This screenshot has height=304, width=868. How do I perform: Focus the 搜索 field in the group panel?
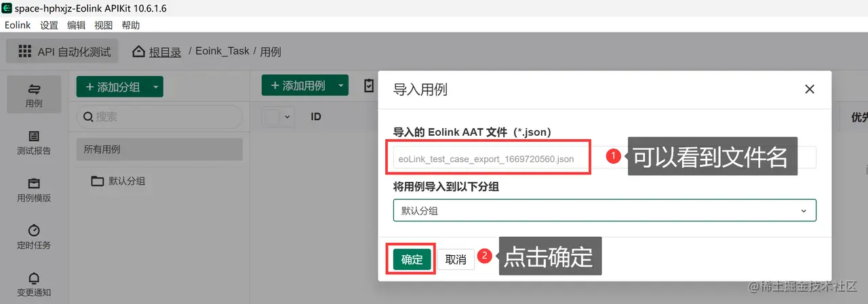point(159,117)
